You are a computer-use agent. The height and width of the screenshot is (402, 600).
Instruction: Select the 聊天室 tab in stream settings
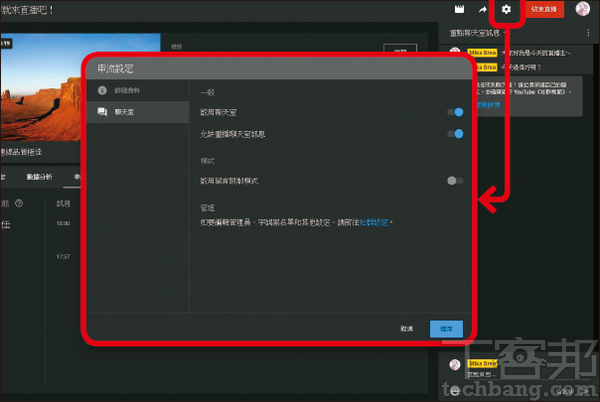[138, 112]
